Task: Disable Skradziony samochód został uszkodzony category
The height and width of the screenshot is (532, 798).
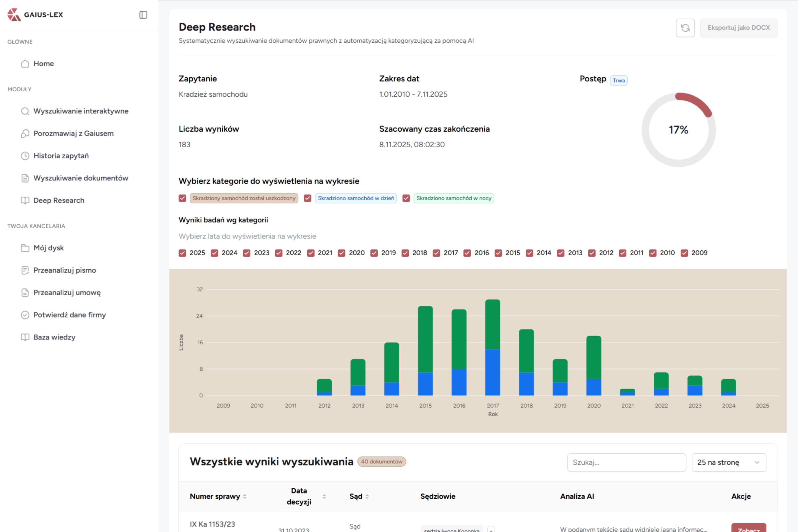Action: (182, 198)
